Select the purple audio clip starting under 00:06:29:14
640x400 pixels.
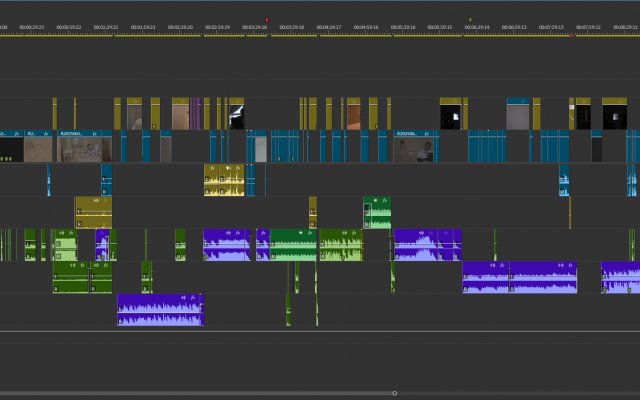coord(486,277)
